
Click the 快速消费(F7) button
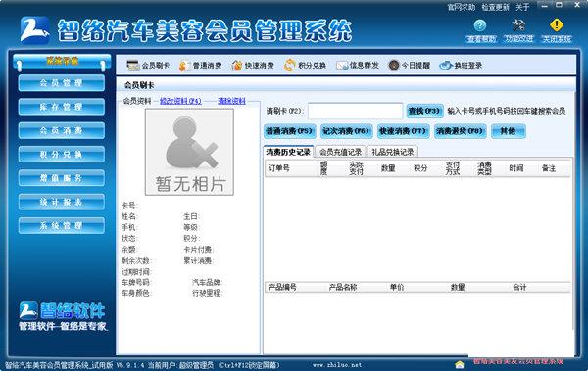(403, 131)
